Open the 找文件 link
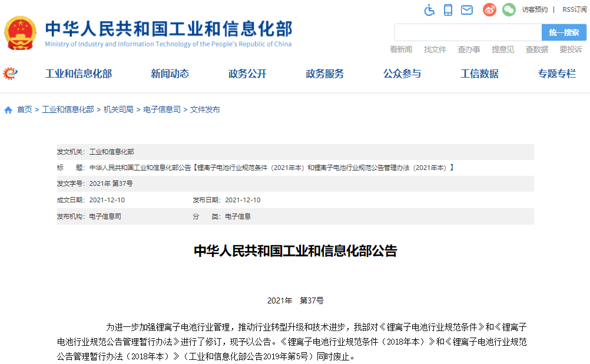Viewport: 590px width, 364px height. point(435,49)
